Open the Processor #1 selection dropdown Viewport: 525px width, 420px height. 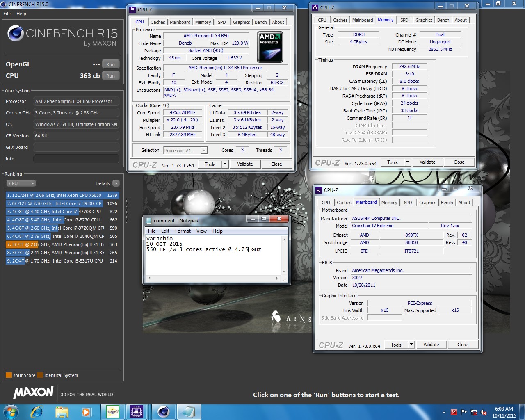[185, 151]
